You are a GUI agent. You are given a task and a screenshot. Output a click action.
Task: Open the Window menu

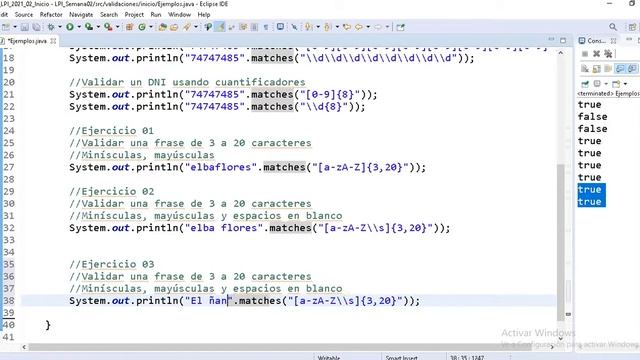tap(179, 14)
